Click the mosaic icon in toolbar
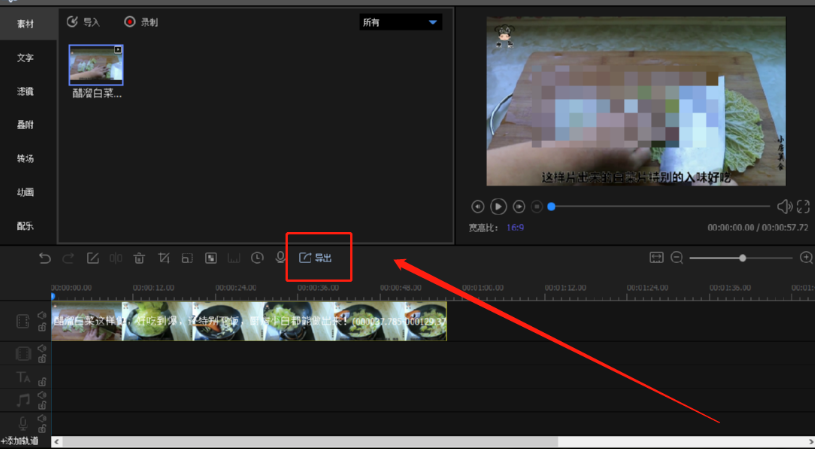The image size is (815, 449). [211, 258]
